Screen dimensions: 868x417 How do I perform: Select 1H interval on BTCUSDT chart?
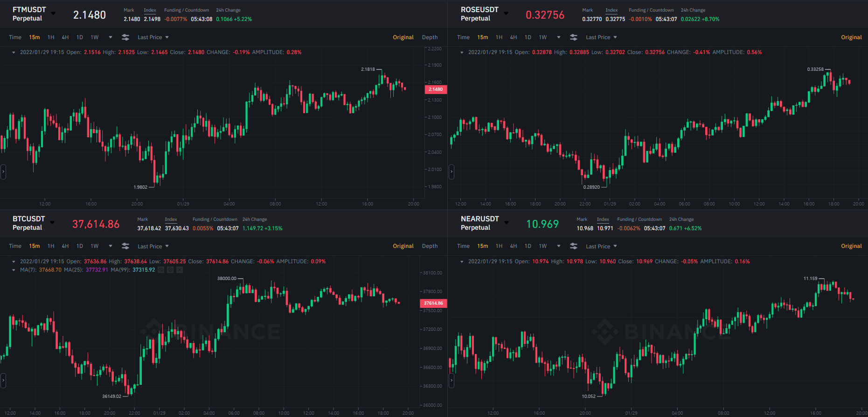coord(51,246)
